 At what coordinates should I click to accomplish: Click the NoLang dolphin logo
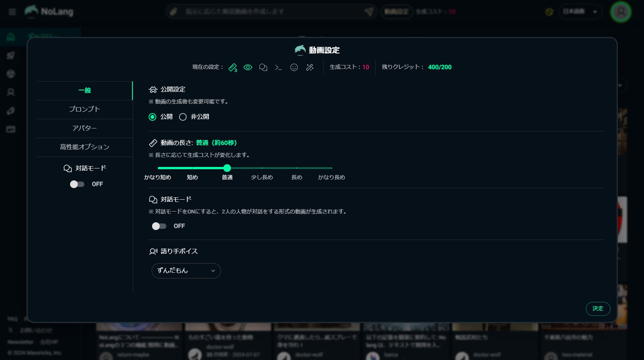[32, 11]
